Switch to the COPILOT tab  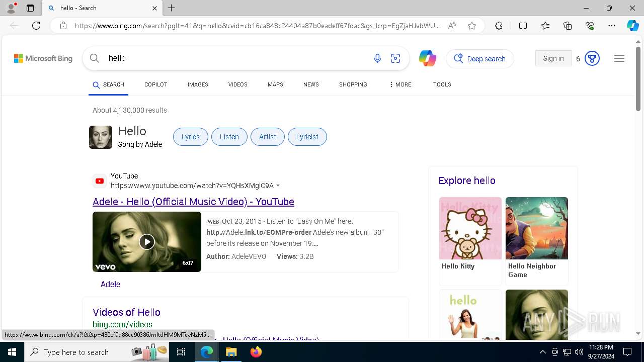tap(156, 84)
